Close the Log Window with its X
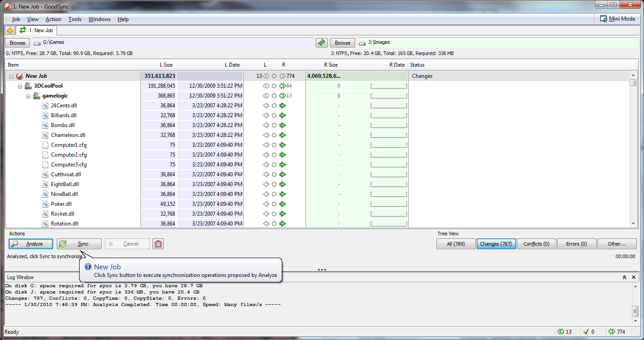The image size is (644, 340). coord(634,277)
